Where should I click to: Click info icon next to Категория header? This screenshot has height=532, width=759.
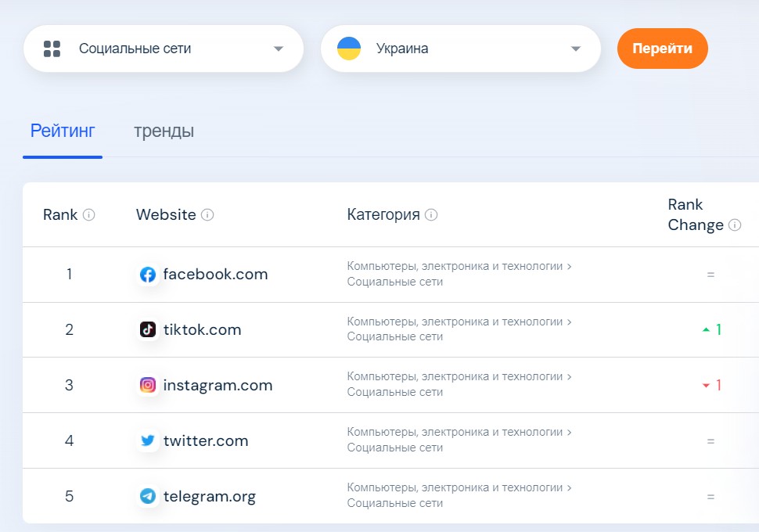pos(431,214)
